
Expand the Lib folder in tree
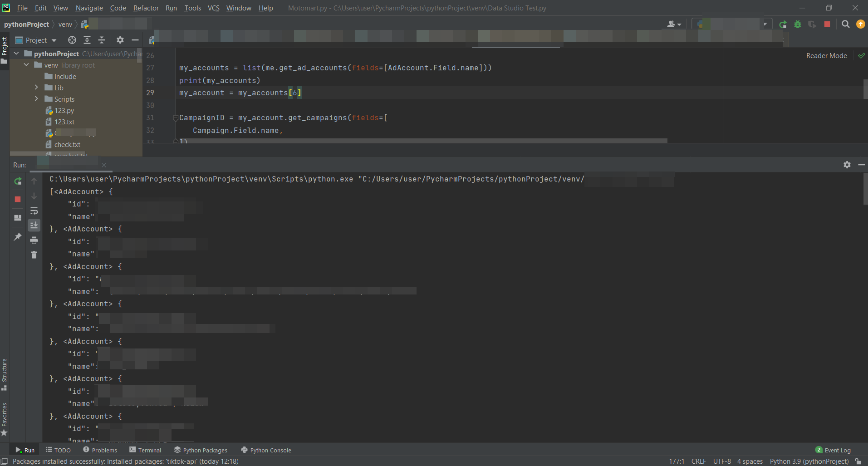click(36, 88)
